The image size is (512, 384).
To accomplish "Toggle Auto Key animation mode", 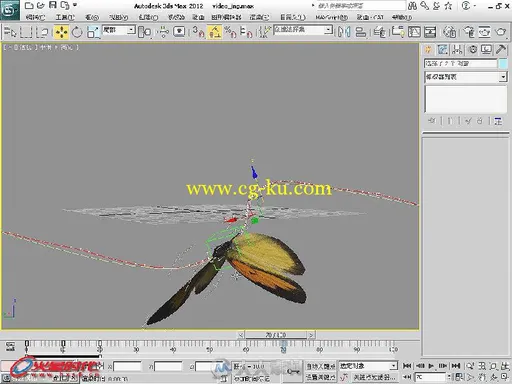I will tap(321, 366).
